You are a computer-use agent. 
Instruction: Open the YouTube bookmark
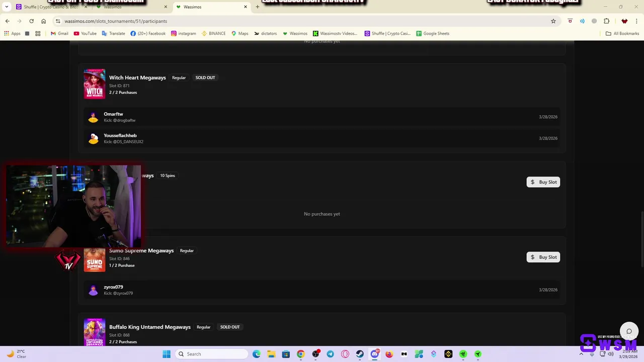[x=85, y=34]
